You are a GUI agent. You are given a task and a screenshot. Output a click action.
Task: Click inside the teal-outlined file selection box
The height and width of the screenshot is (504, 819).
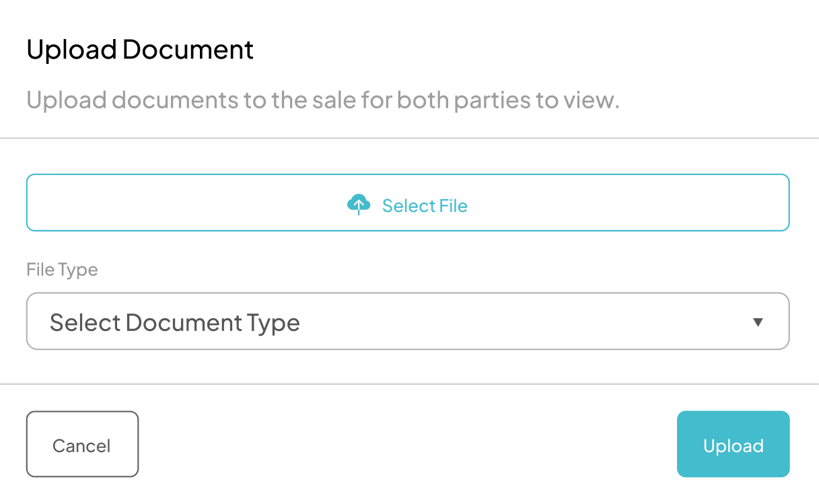tap(408, 203)
